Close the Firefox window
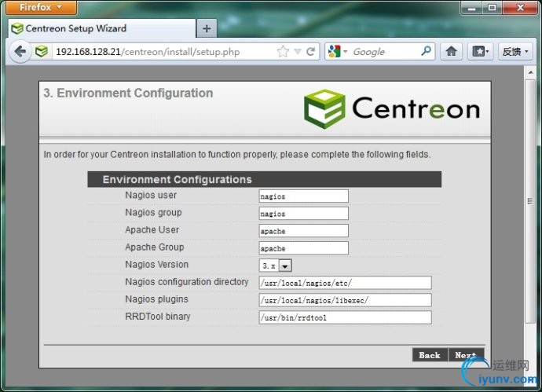542x392 pixels. (520, 8)
